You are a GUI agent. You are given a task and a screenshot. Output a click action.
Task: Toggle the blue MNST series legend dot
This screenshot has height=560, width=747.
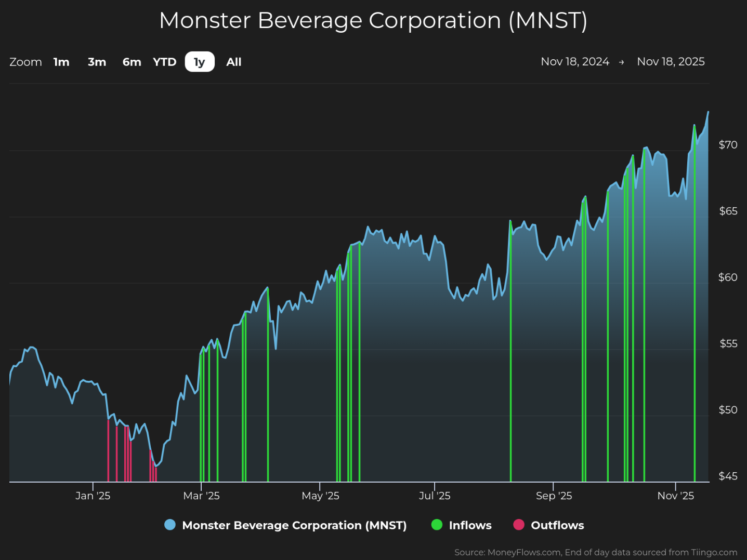point(170,525)
